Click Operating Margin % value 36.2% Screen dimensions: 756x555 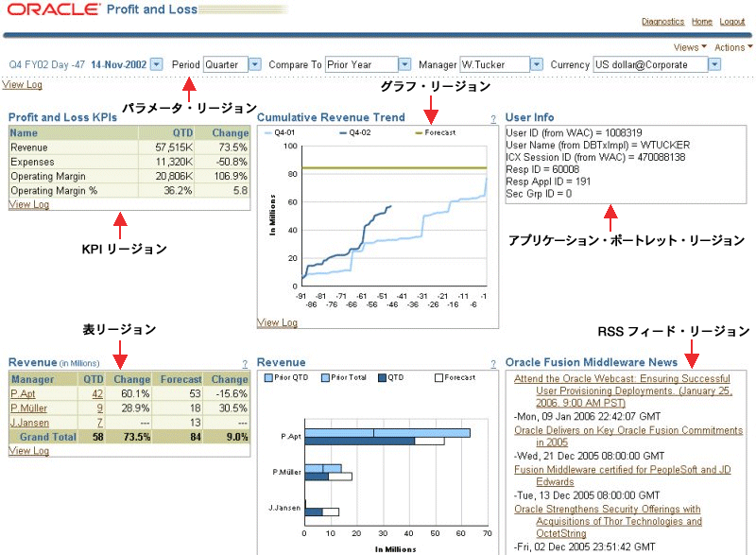coord(178,191)
